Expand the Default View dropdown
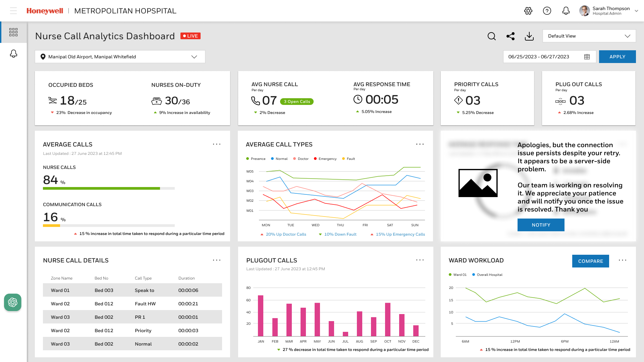Image resolution: width=644 pixels, height=362 pixels. coord(589,36)
